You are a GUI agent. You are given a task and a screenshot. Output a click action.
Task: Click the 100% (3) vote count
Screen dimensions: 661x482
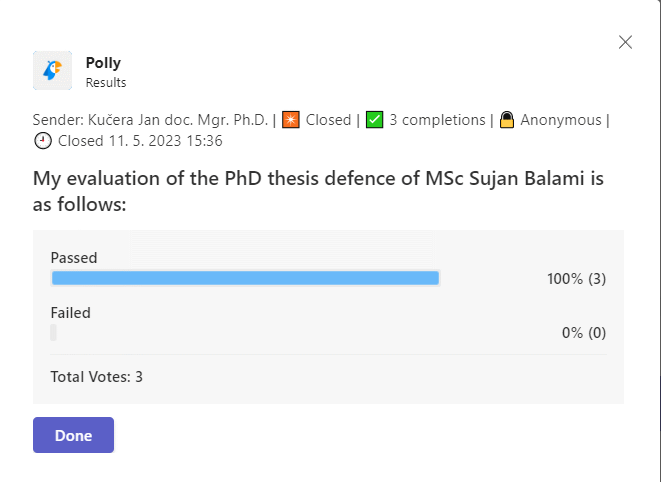(576, 278)
